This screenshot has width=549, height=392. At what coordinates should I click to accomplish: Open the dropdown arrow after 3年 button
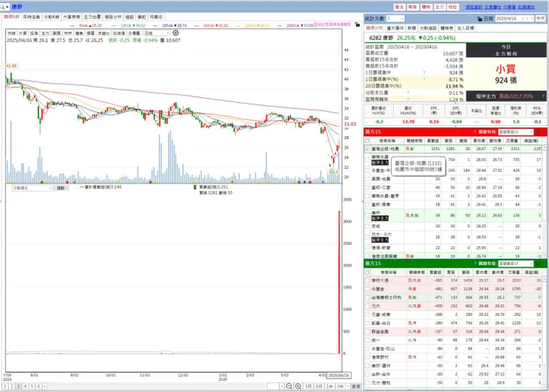tap(348, 386)
